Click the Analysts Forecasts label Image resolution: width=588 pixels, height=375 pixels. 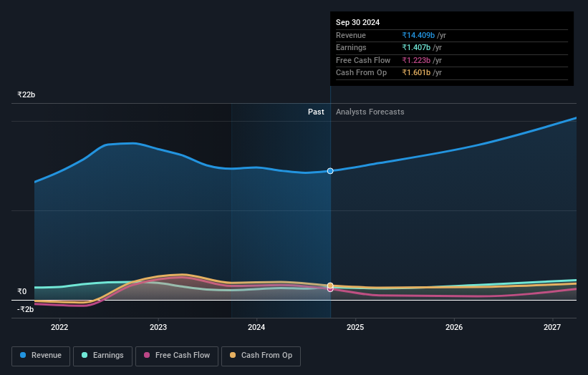click(370, 112)
